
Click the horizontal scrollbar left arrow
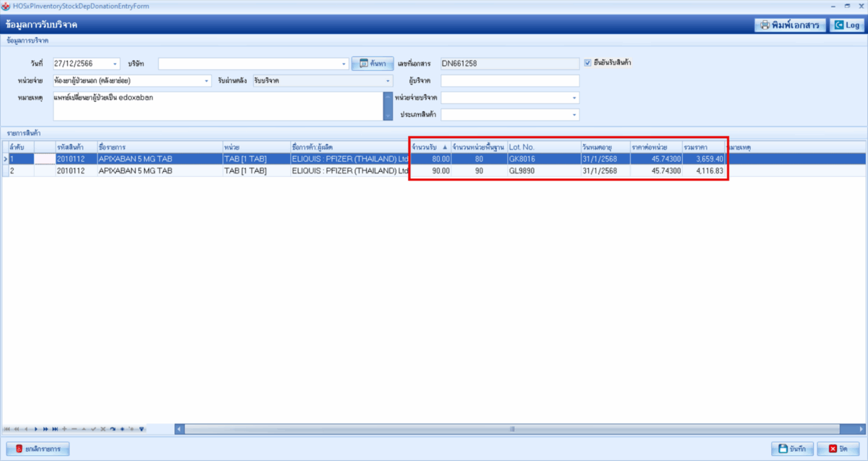[x=179, y=429]
